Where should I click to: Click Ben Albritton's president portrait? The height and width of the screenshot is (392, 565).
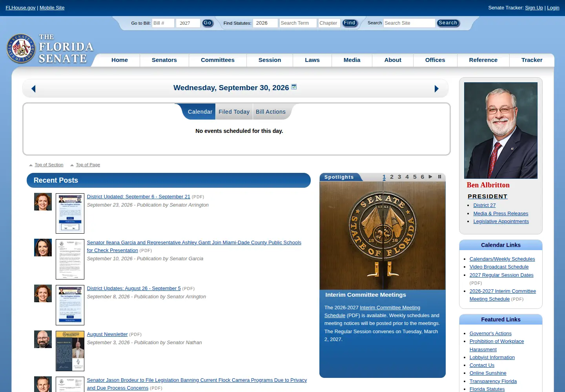pyautogui.click(x=501, y=131)
